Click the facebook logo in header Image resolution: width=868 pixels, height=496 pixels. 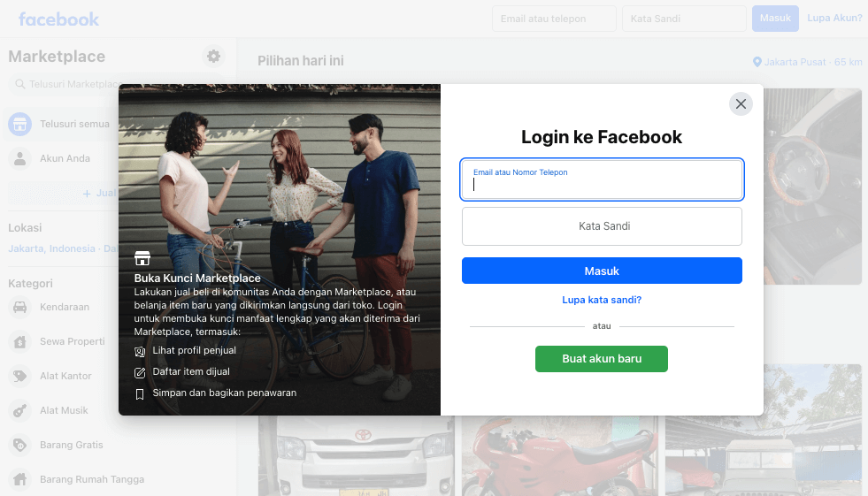coord(58,19)
